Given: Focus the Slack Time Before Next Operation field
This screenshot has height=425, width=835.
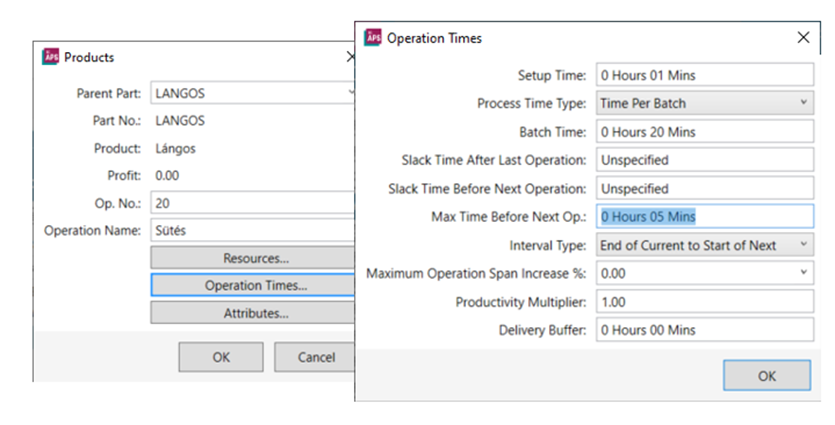Looking at the screenshot, I should (x=704, y=188).
